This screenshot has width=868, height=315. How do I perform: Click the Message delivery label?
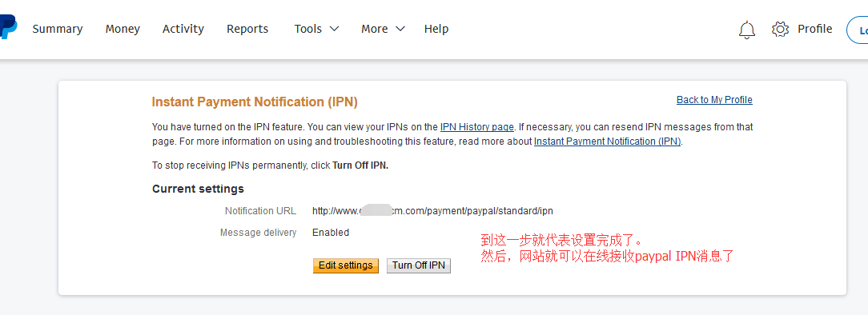(x=259, y=233)
